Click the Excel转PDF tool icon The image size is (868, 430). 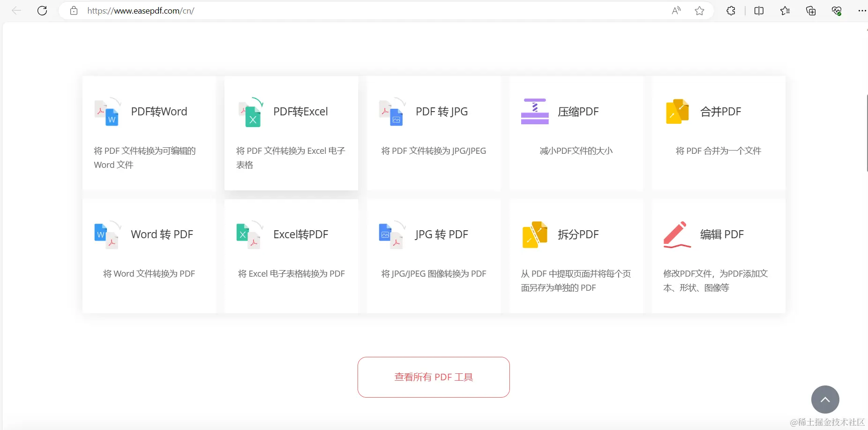[250, 234]
